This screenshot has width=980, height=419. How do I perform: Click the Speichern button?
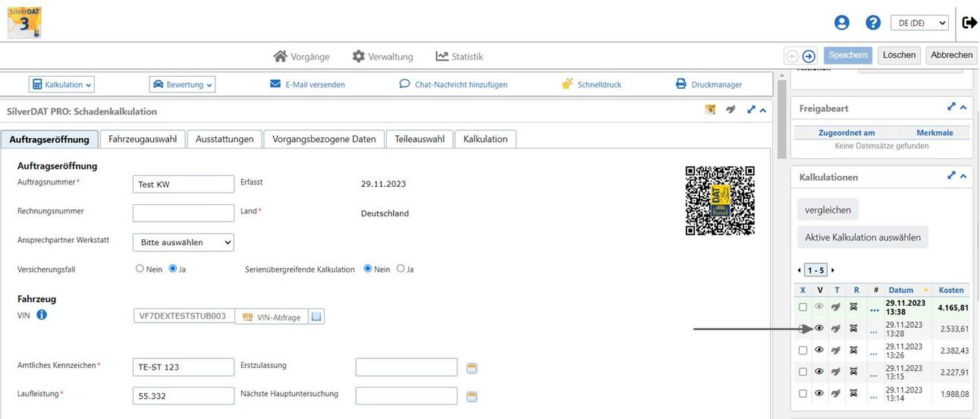point(848,55)
